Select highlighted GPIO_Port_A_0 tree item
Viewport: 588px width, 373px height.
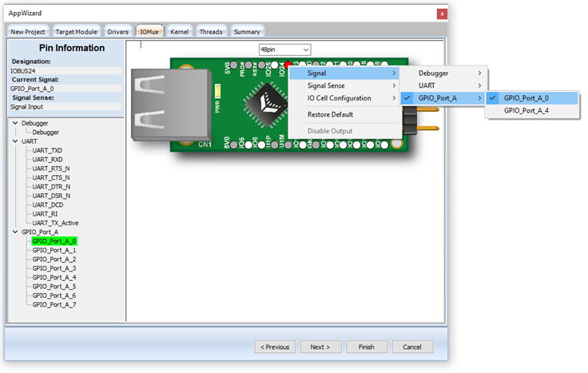click(x=54, y=241)
